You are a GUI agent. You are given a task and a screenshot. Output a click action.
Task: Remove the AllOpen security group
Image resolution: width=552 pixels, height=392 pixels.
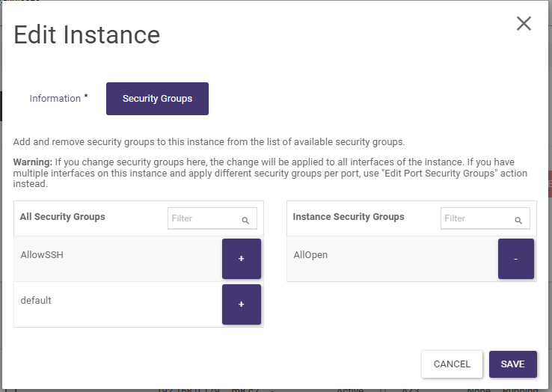click(x=515, y=259)
